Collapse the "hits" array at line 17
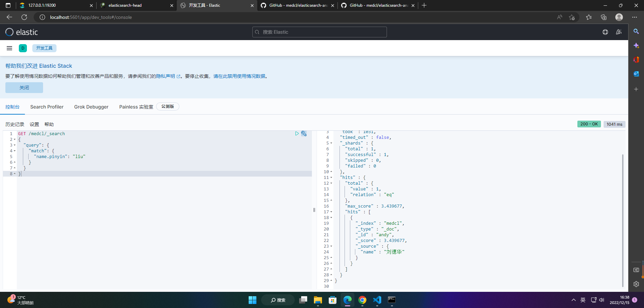Image resolution: width=644 pixels, height=308 pixels. (x=331, y=212)
